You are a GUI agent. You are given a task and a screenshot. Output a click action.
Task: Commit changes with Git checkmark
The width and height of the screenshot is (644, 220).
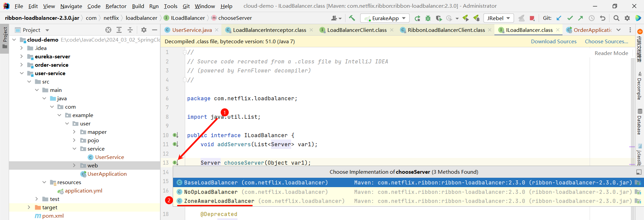[x=570, y=18]
